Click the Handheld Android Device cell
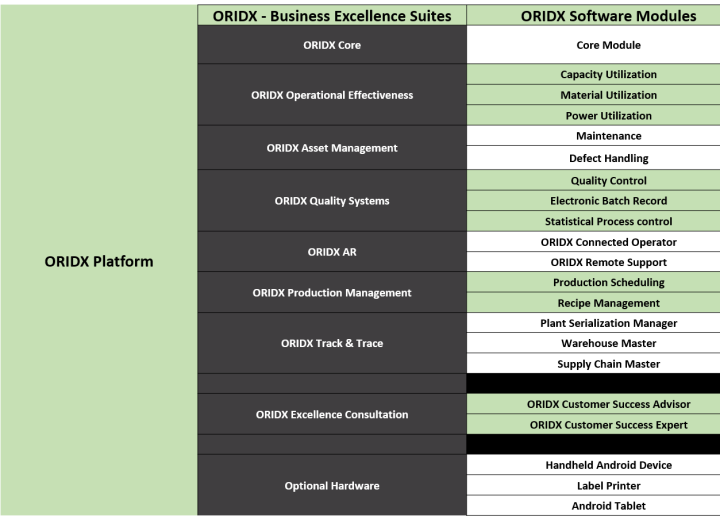This screenshot has height=520, width=720. [608, 465]
